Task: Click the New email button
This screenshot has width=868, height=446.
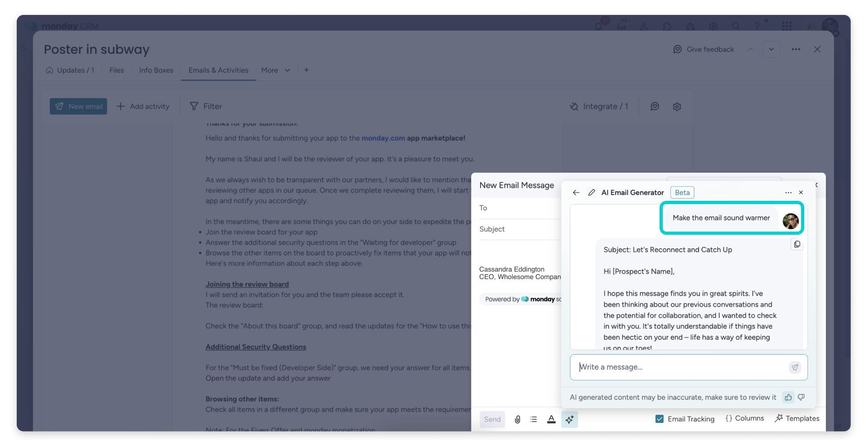Action: point(78,106)
